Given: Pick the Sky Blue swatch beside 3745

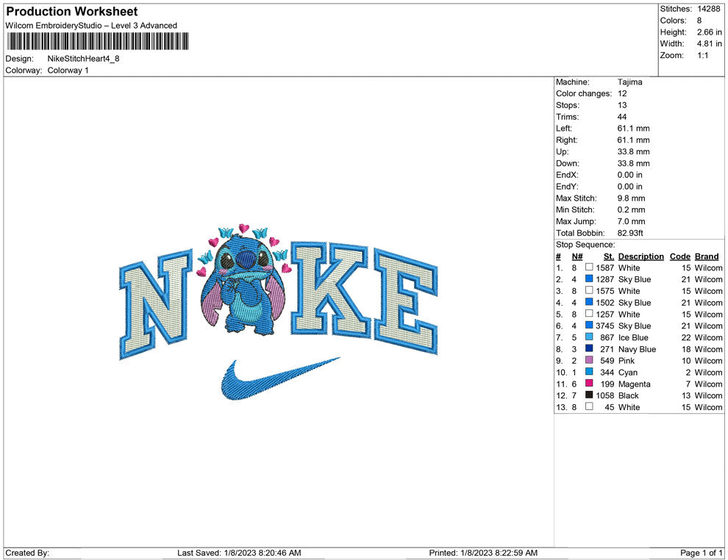Looking at the screenshot, I should click(x=589, y=326).
